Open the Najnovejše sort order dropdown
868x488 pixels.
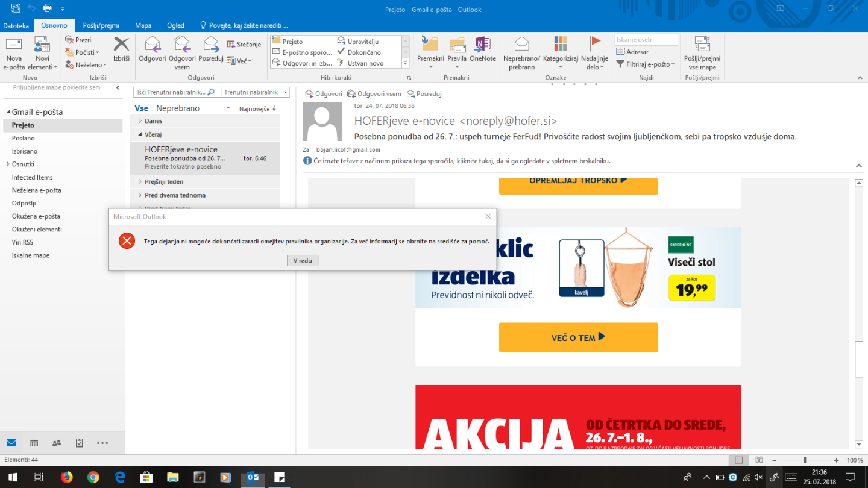click(257, 108)
